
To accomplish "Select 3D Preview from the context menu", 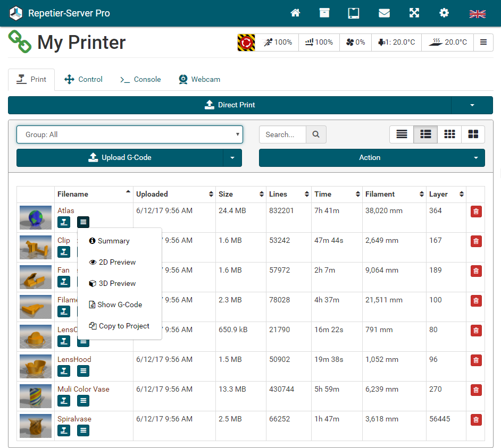I will [x=117, y=283].
